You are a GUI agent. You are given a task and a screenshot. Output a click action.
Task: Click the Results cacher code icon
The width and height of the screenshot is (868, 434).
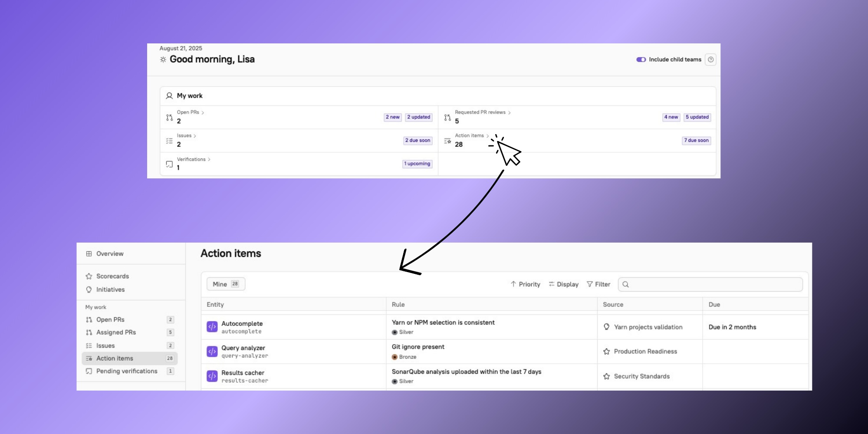pyautogui.click(x=212, y=376)
